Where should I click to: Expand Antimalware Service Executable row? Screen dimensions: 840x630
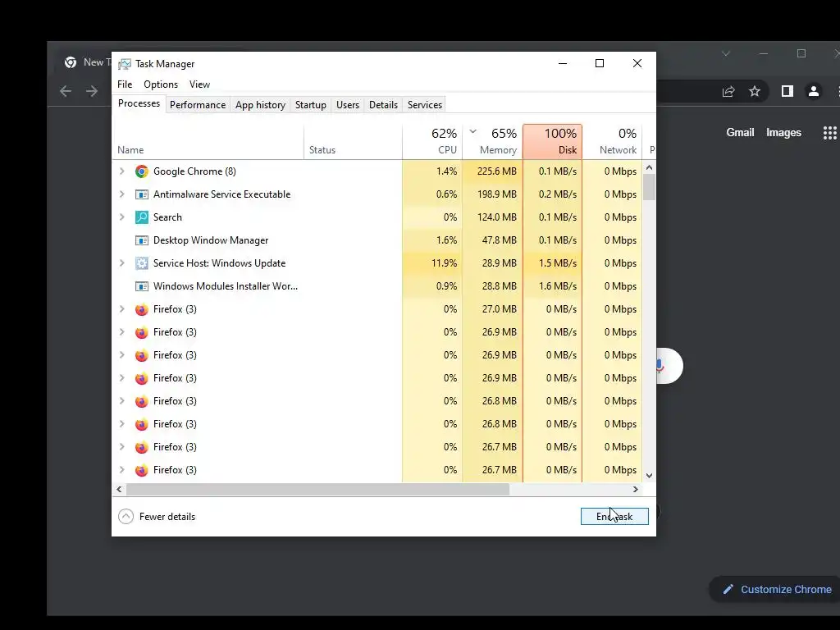pos(122,194)
